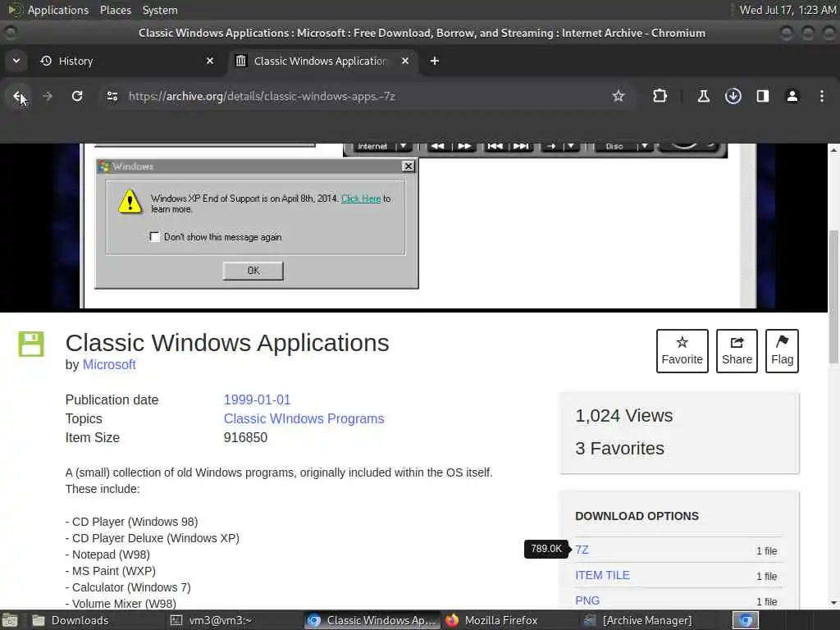Open the System menu

click(x=160, y=10)
